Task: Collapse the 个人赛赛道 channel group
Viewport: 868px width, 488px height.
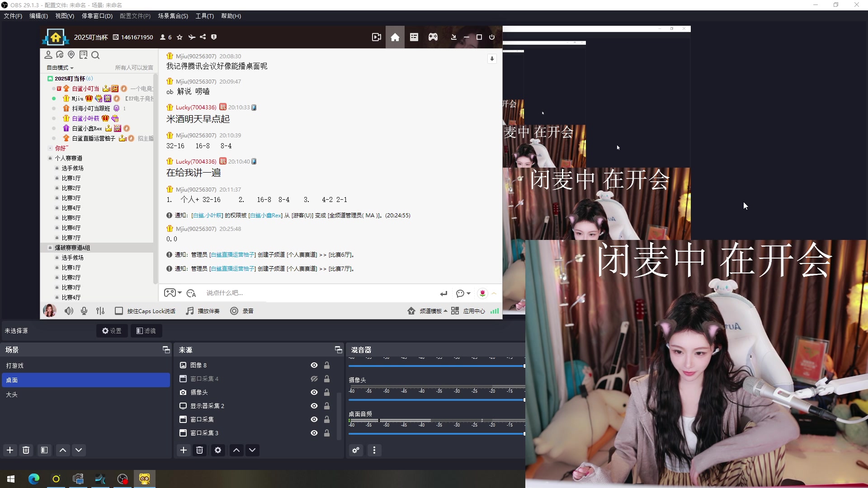Action: 50,158
